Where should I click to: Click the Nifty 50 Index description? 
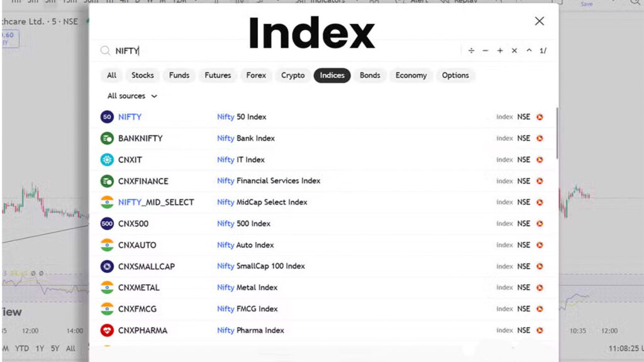pos(241,117)
